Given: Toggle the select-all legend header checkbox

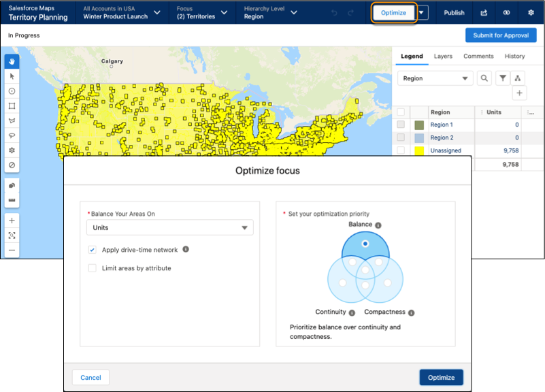Looking at the screenshot, I should [401, 112].
